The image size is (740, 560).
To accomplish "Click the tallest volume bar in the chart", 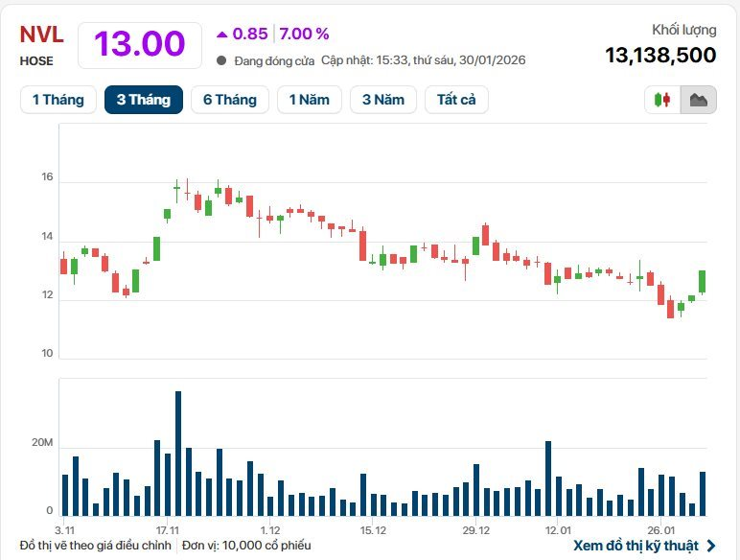I will (178, 453).
